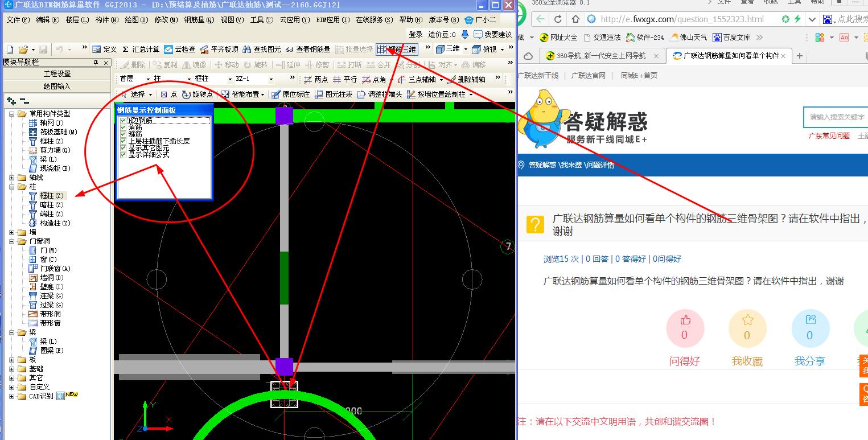Click the 汇总计算 sum icon in the toolbar
This screenshot has width=868, height=440.
click(141, 50)
